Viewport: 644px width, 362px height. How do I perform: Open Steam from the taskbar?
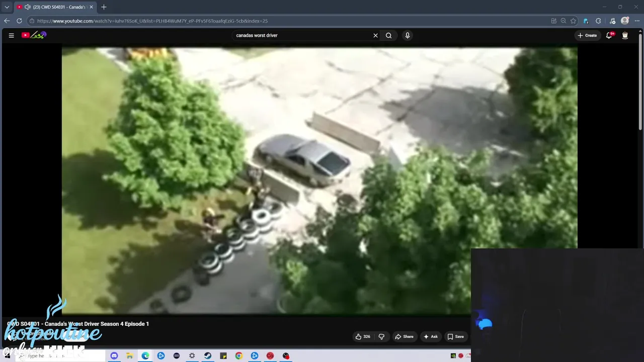tap(208, 356)
